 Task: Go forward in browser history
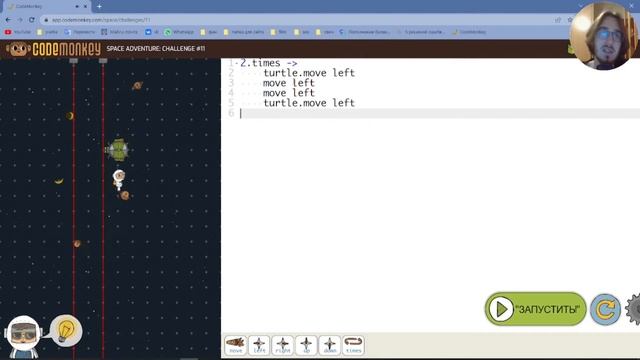20,20
